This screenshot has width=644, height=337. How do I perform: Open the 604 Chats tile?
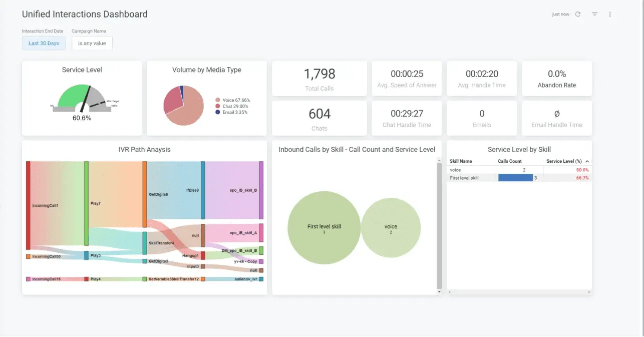(319, 118)
